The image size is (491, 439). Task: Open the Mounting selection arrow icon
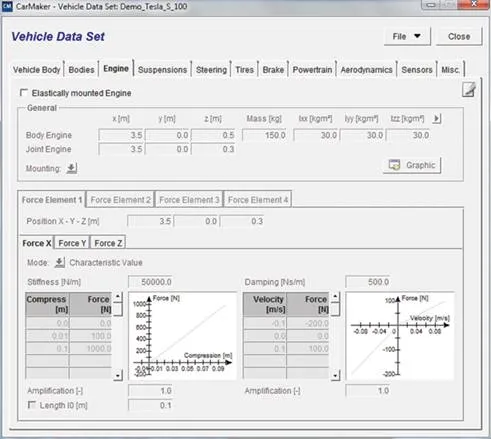tap(72, 168)
